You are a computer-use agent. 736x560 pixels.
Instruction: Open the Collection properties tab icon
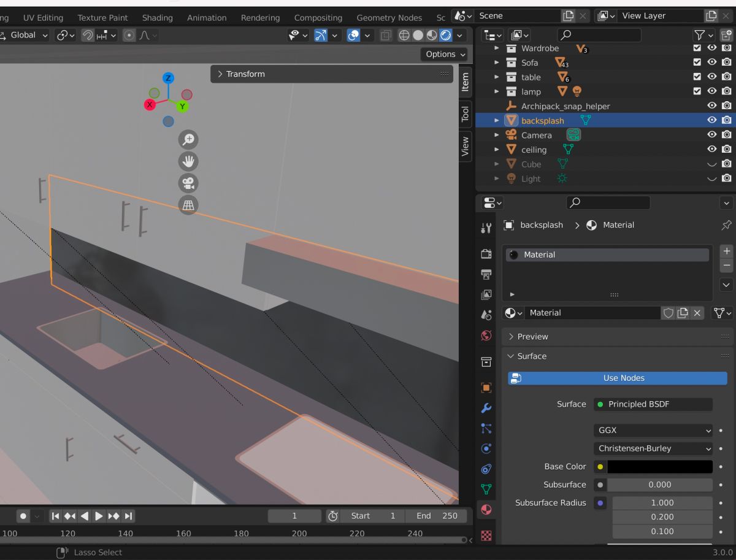tap(486, 362)
